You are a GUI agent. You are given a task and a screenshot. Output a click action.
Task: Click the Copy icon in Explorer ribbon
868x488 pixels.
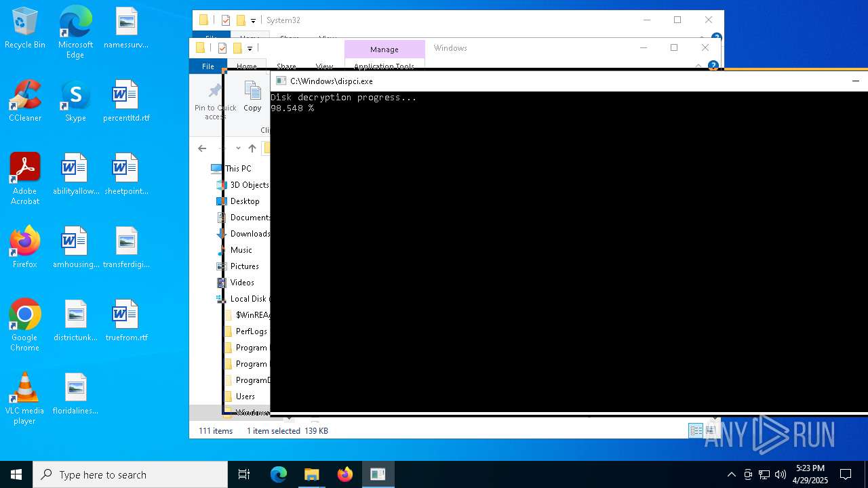click(x=252, y=97)
